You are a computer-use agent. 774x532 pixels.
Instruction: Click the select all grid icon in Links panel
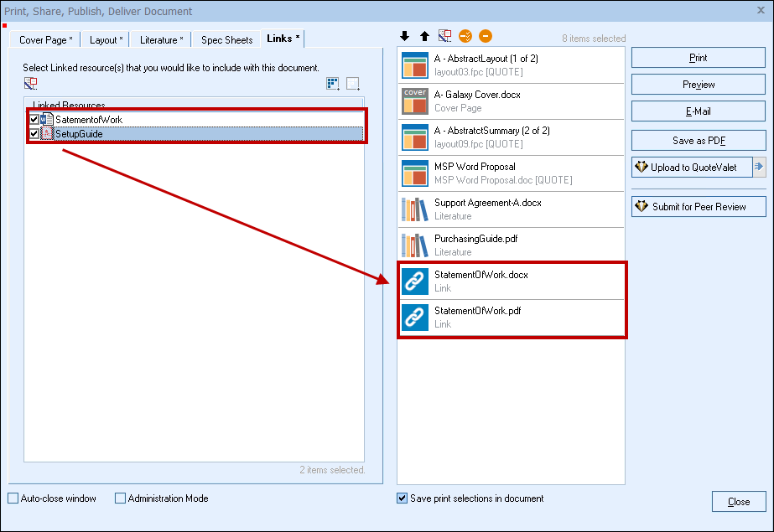333,83
